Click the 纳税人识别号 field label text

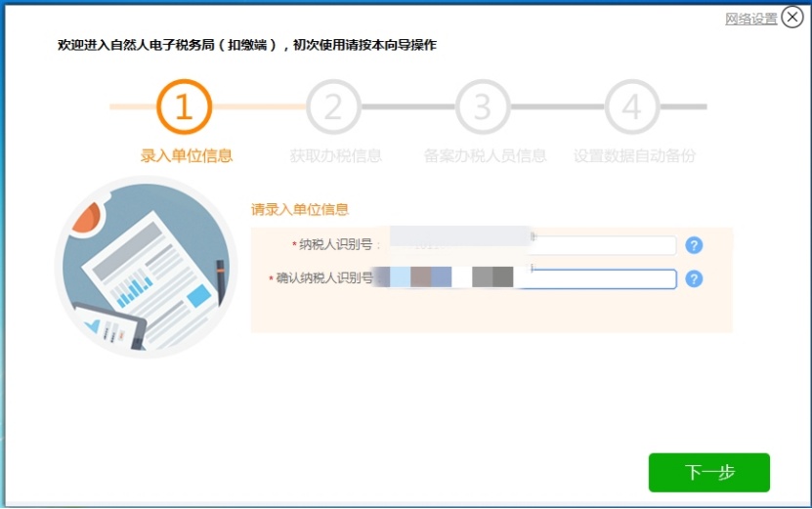(335, 245)
